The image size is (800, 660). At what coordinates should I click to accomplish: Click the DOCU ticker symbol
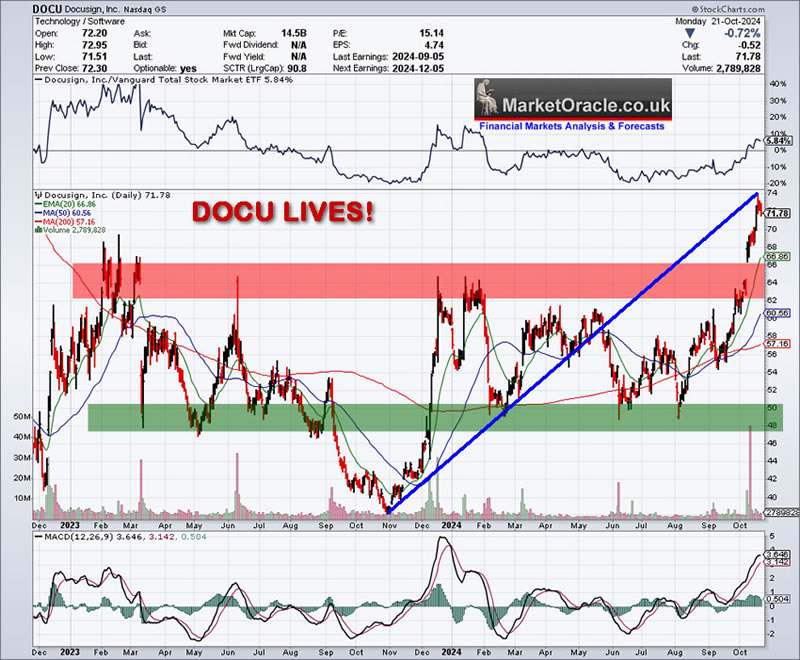click(48, 9)
